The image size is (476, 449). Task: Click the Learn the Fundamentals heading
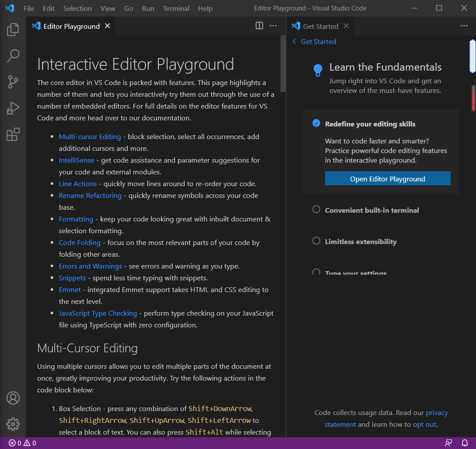[x=386, y=67]
